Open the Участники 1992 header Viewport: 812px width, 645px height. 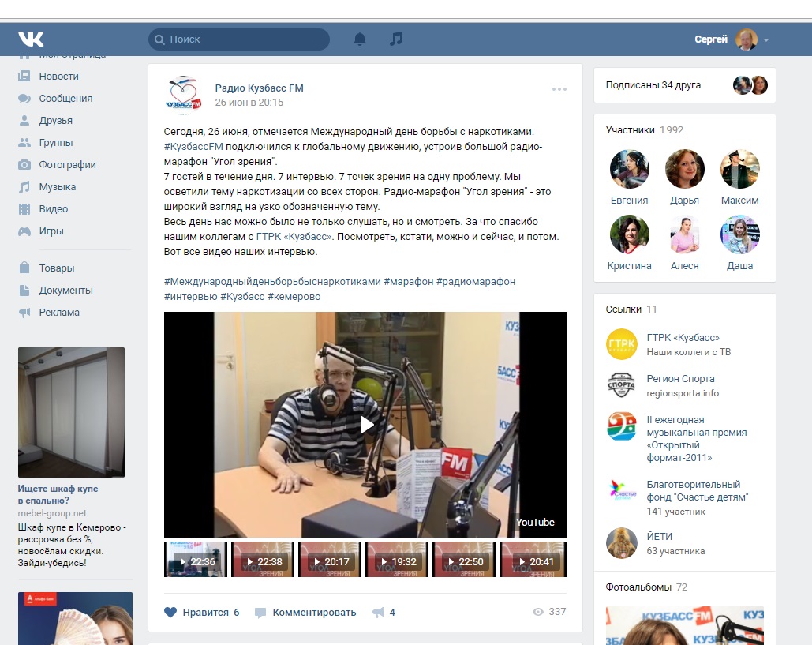(645, 130)
